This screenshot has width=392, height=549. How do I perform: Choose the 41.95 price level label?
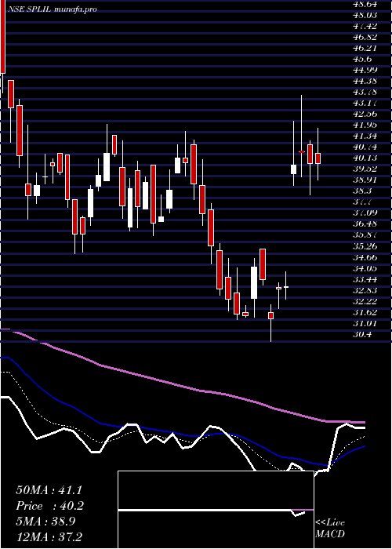click(366, 125)
